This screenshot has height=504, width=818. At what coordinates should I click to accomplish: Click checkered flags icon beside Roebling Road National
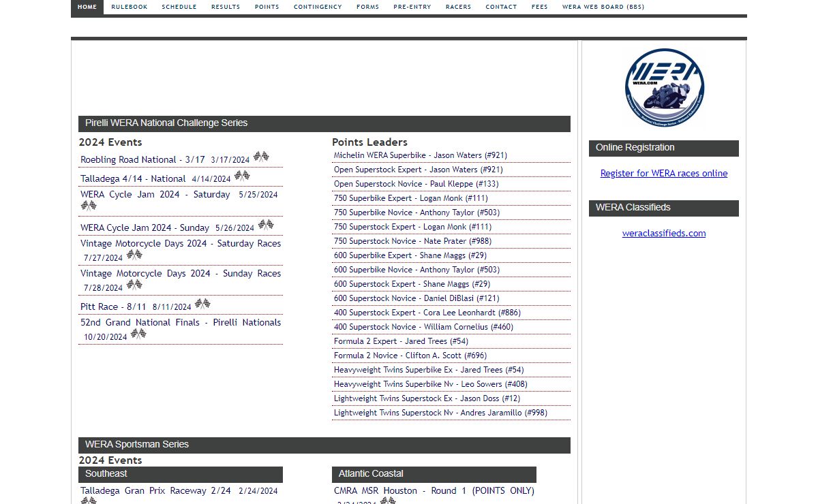[261, 157]
